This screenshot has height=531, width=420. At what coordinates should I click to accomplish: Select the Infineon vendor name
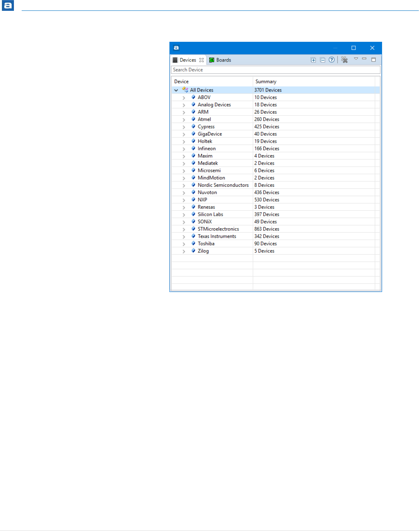[207, 149]
